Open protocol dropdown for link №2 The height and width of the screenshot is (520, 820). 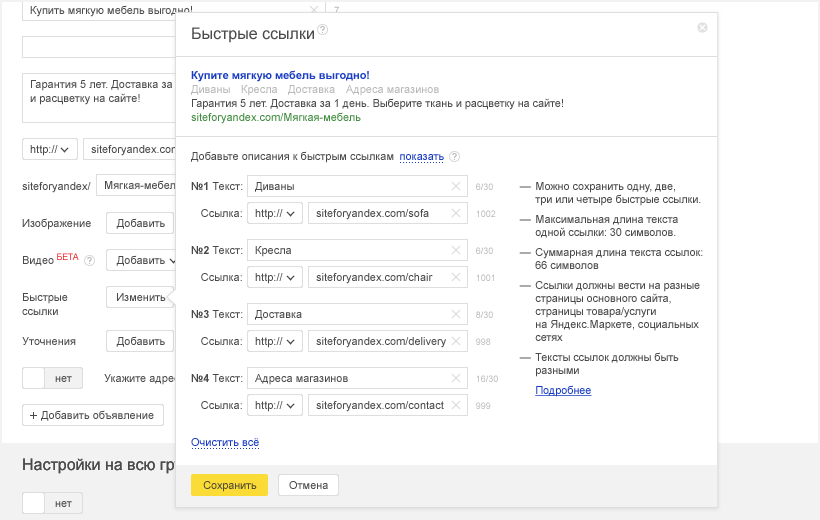click(x=275, y=277)
